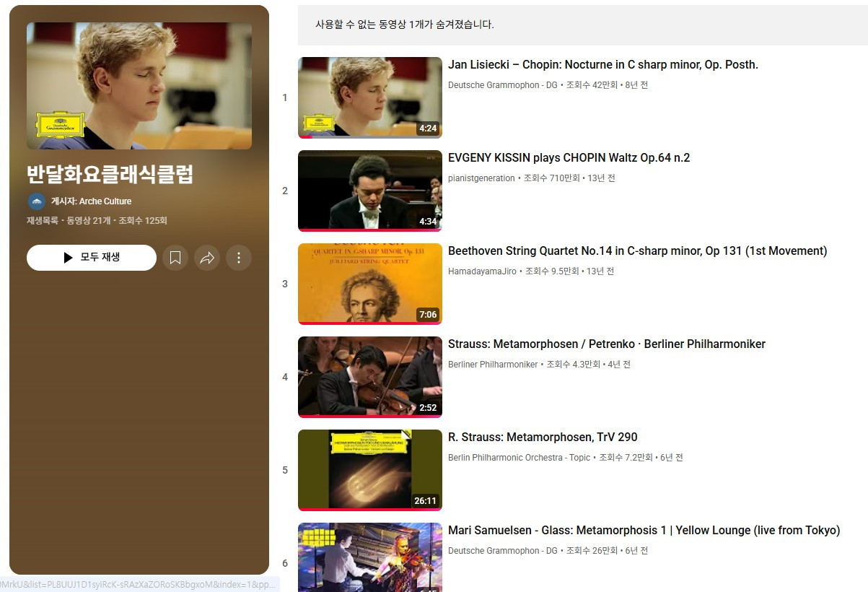Click the 4:34 duration badge
Image resolution: width=868 pixels, height=592 pixels.
428,222
